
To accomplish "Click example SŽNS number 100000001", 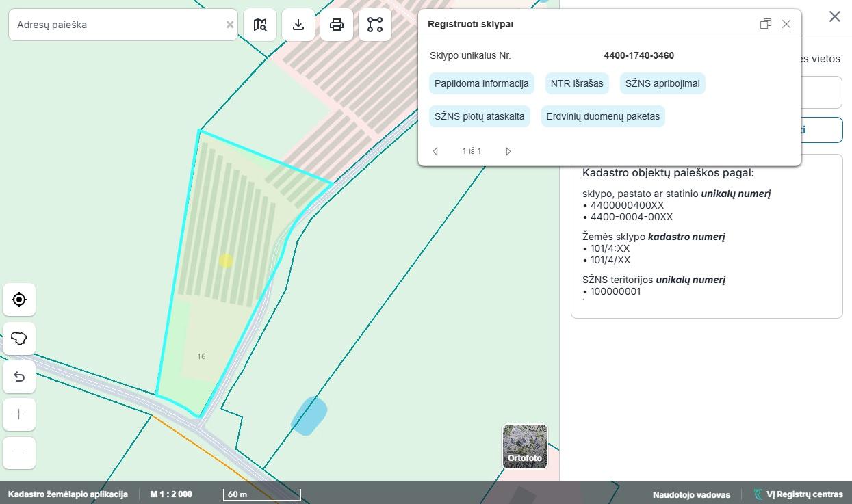I will (x=615, y=291).
